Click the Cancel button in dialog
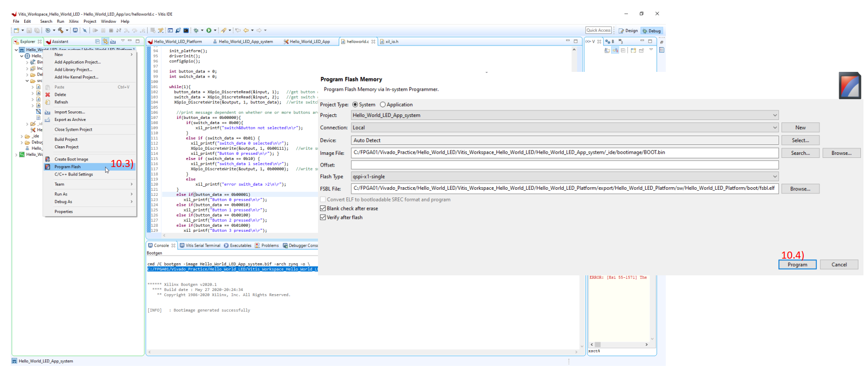 coord(839,265)
